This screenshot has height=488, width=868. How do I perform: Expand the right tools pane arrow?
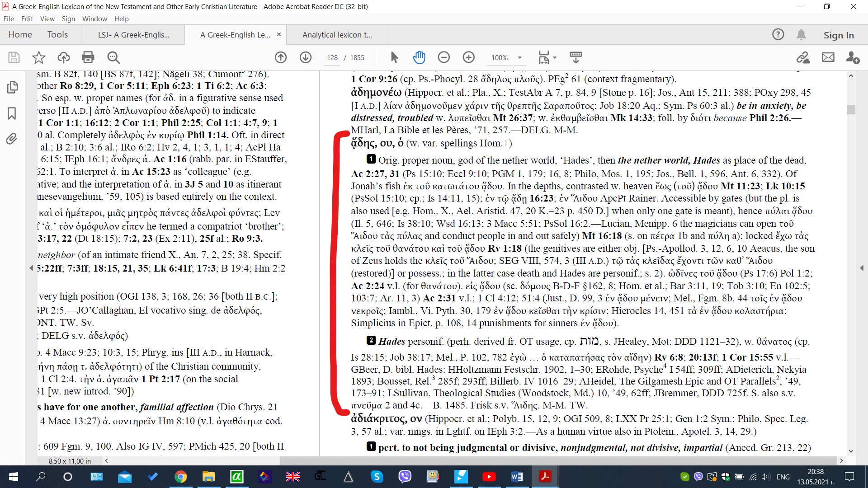(x=862, y=268)
